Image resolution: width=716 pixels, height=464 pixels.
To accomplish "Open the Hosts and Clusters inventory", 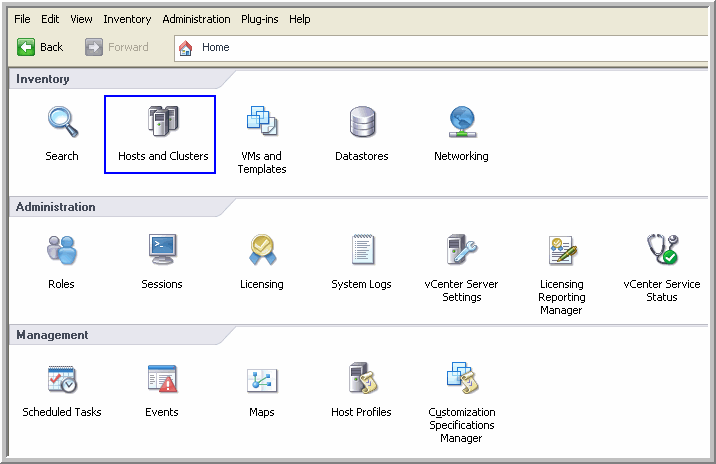I will click(x=162, y=124).
